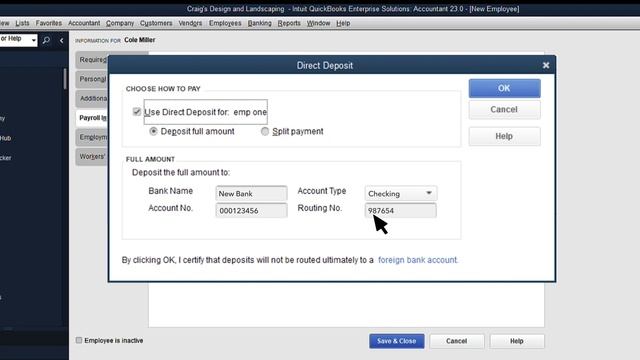
Task: Select the Deposit full amount radio button
Action: 153,131
